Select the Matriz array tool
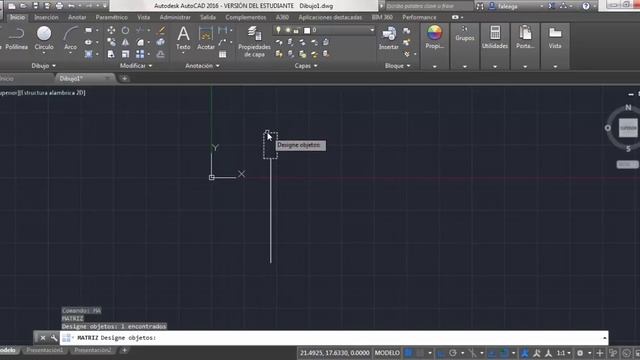Viewport: 640px width, 360px height. pos(140,54)
